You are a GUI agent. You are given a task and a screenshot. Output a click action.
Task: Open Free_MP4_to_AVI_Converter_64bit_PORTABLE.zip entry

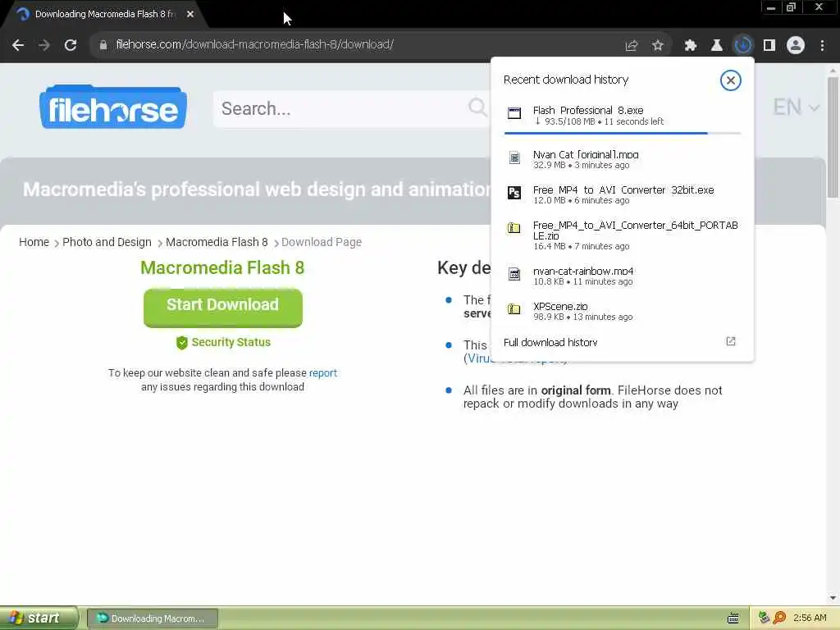coord(623,235)
